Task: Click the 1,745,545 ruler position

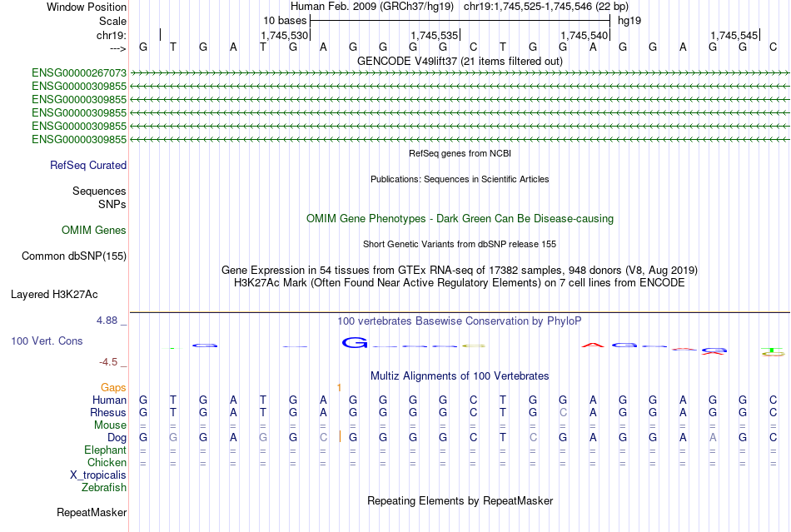Action: (x=734, y=36)
